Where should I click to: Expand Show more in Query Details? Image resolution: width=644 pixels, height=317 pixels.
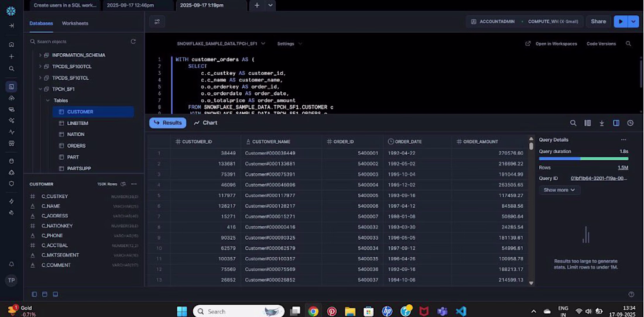(559, 190)
